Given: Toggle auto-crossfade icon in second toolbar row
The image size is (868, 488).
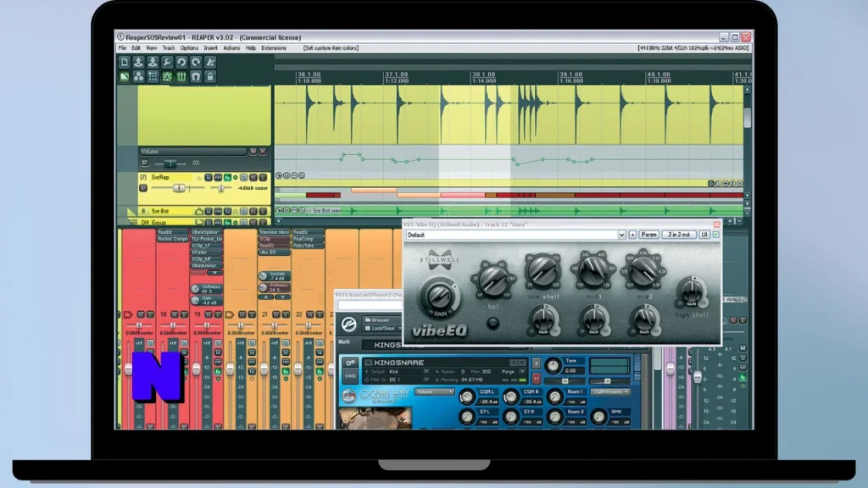Looking at the screenshot, I should (124, 77).
